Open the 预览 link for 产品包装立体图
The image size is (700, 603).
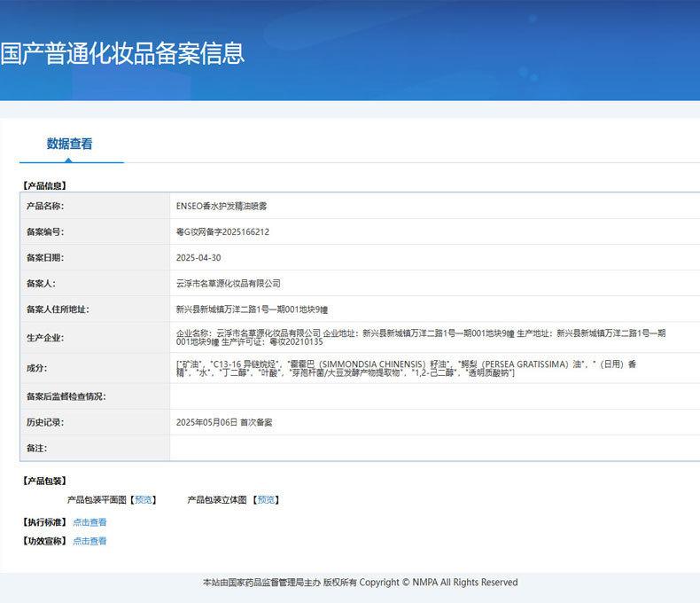coord(265,500)
